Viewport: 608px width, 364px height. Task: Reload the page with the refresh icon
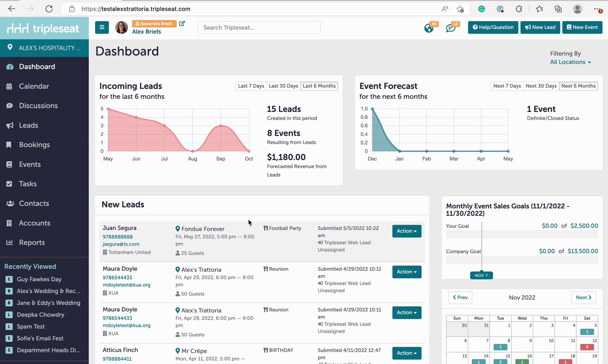click(49, 9)
